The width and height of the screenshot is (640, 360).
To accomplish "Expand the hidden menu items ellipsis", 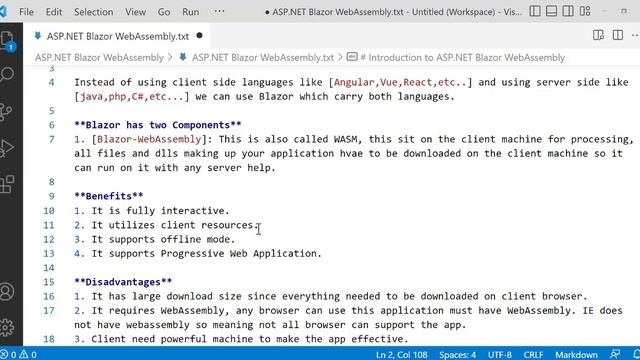I will coord(219,11).
